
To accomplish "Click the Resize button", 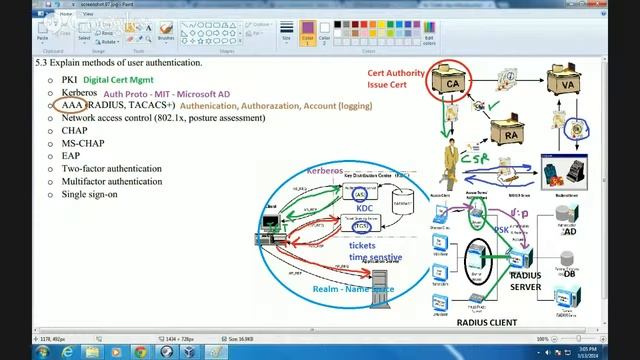I will click(x=104, y=33).
